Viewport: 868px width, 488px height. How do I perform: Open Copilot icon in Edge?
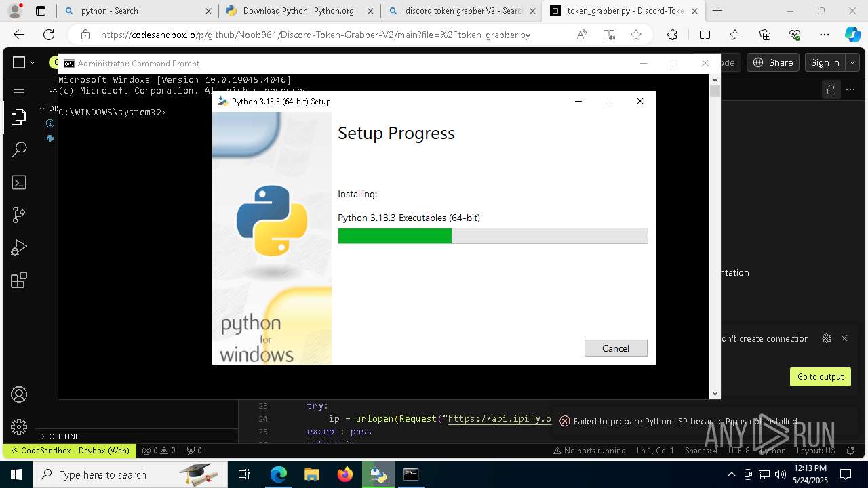tap(852, 35)
